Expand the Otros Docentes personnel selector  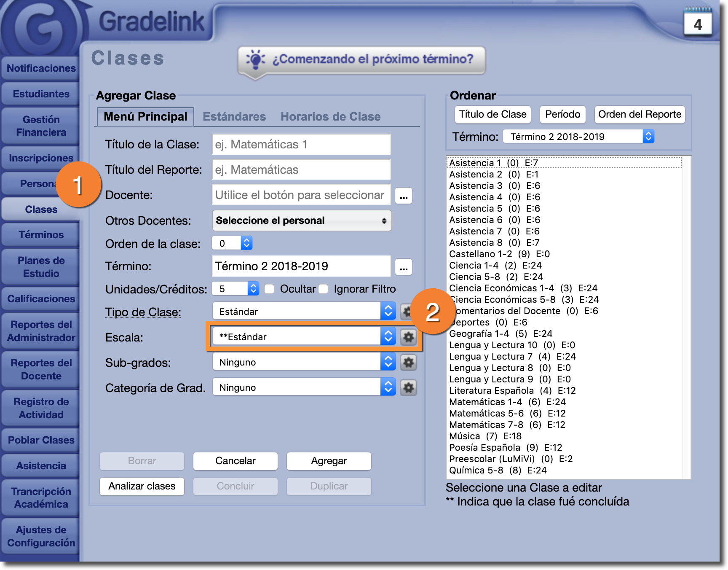coord(302,221)
